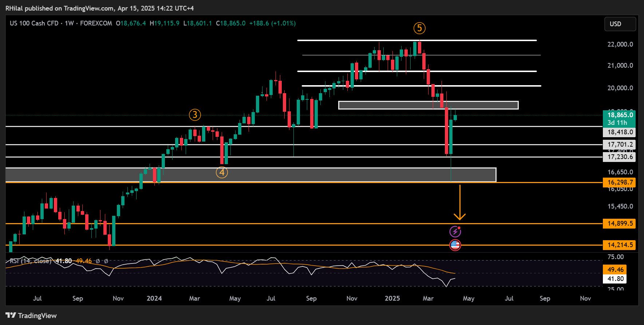Screen dimensions: 644x325
Task: Click the 15,450.0 price axis label
Action: click(x=620, y=206)
